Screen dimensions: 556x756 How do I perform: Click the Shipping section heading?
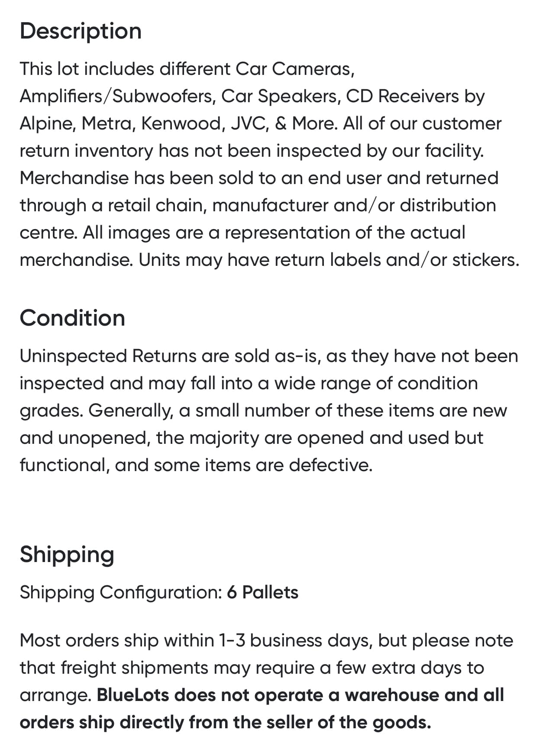pos(67,554)
